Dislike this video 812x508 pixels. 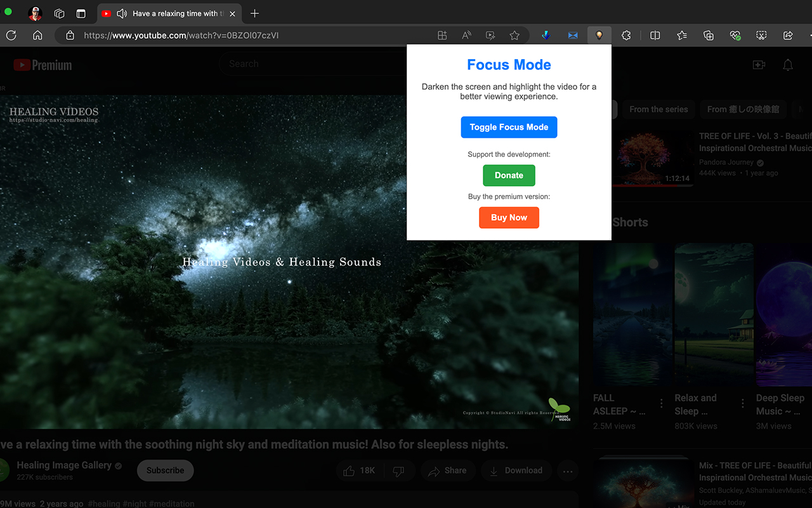click(x=398, y=471)
